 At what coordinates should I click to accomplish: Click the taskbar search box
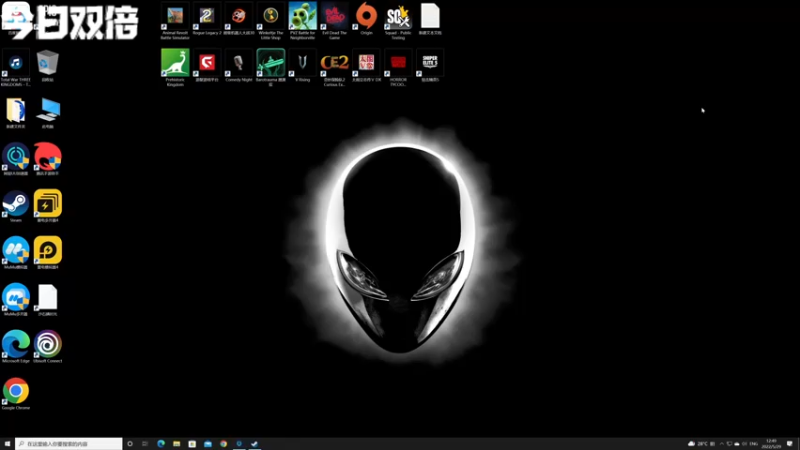pyautogui.click(x=69, y=444)
